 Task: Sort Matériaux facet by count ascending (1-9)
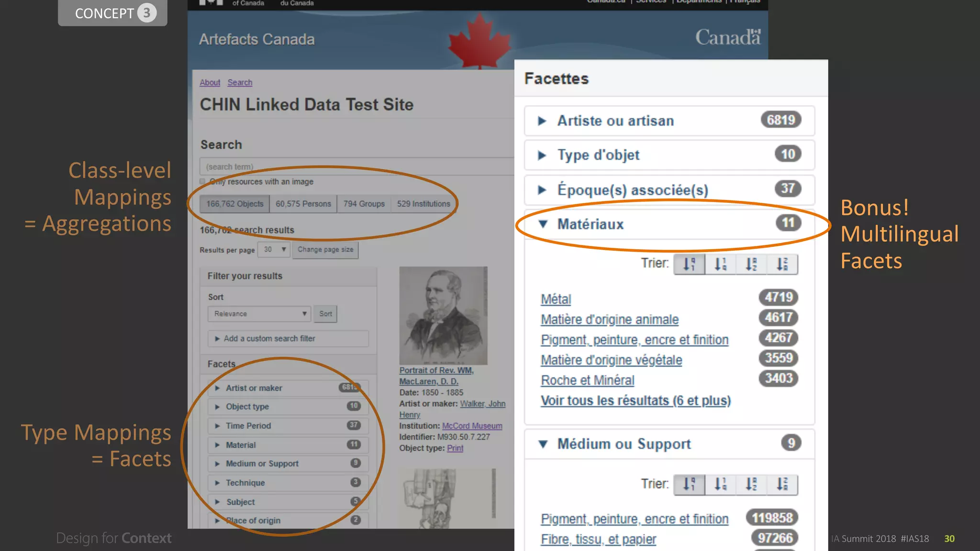[x=720, y=264]
